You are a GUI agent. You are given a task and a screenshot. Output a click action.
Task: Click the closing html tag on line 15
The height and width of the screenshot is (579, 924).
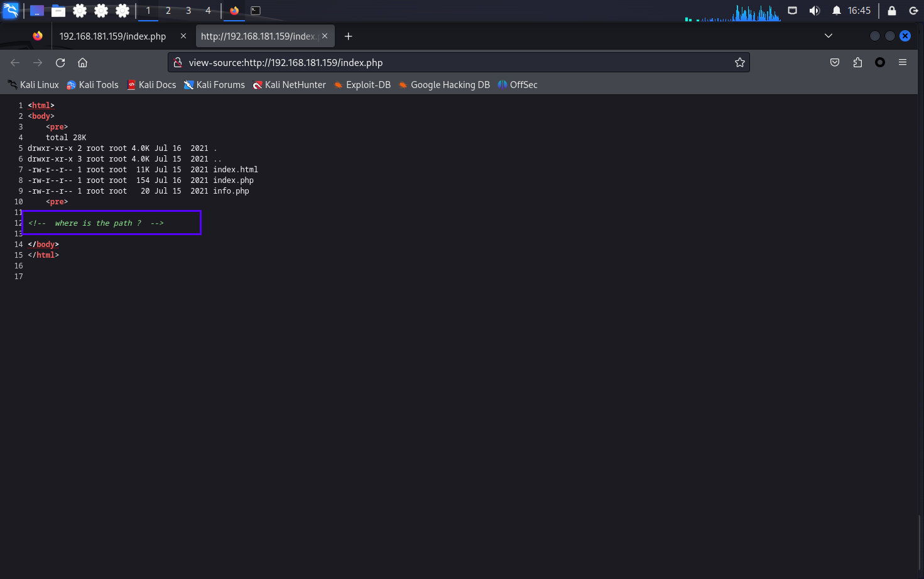(43, 255)
